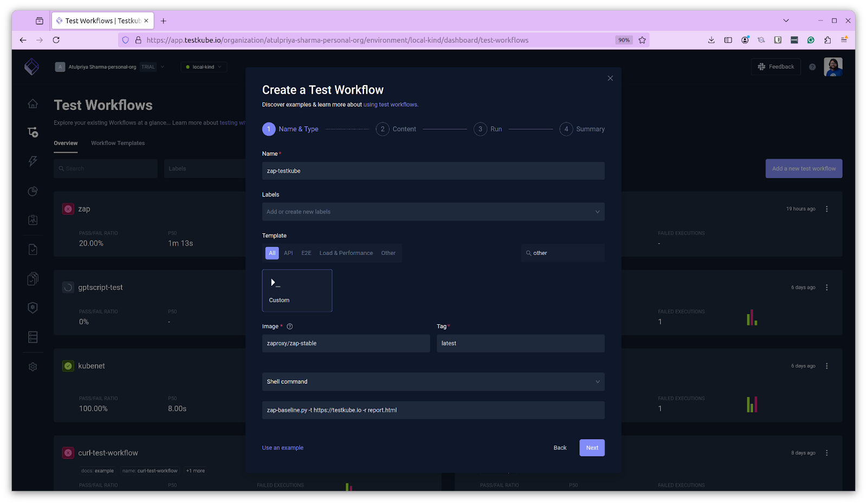Viewport: 867px width, 504px height.
Task: Select the API template filter
Action: [x=288, y=253]
